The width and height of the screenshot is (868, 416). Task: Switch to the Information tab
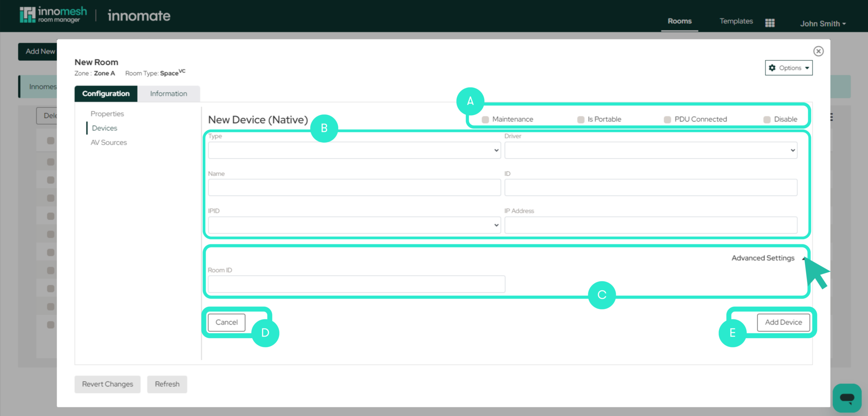[x=168, y=93]
